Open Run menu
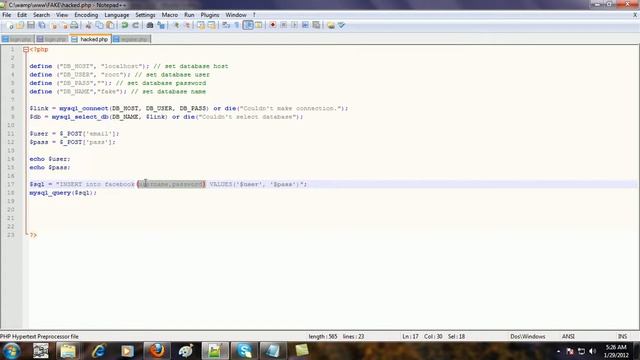 click(x=189, y=15)
